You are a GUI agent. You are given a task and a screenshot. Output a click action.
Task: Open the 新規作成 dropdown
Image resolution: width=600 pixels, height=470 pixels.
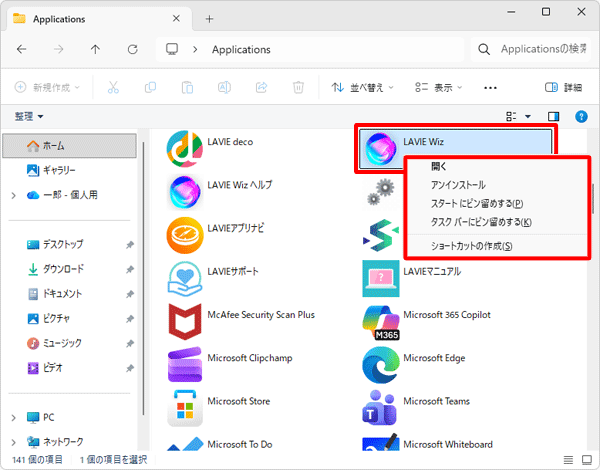coord(47,88)
